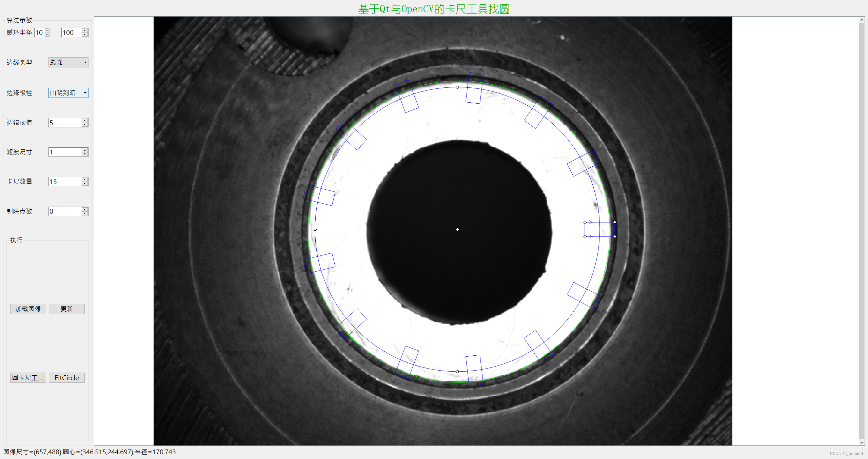Screen dimensions: 868x459
Task: Decrease 边缘阈值 with the down arrow
Action: click(x=85, y=125)
